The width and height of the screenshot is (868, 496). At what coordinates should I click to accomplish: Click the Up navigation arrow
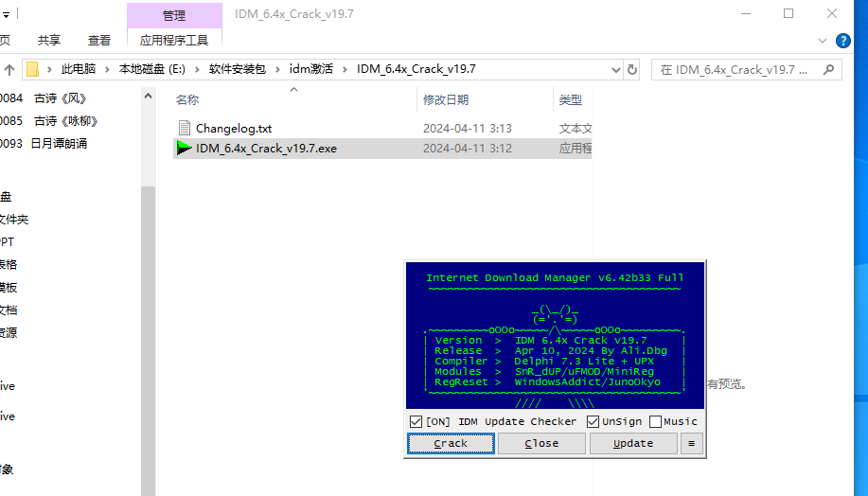[10, 69]
